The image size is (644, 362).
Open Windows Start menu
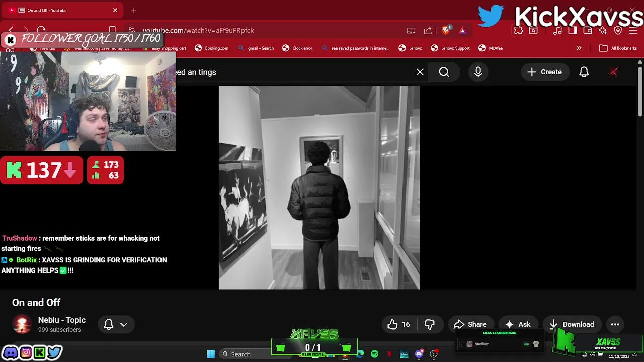(211, 354)
